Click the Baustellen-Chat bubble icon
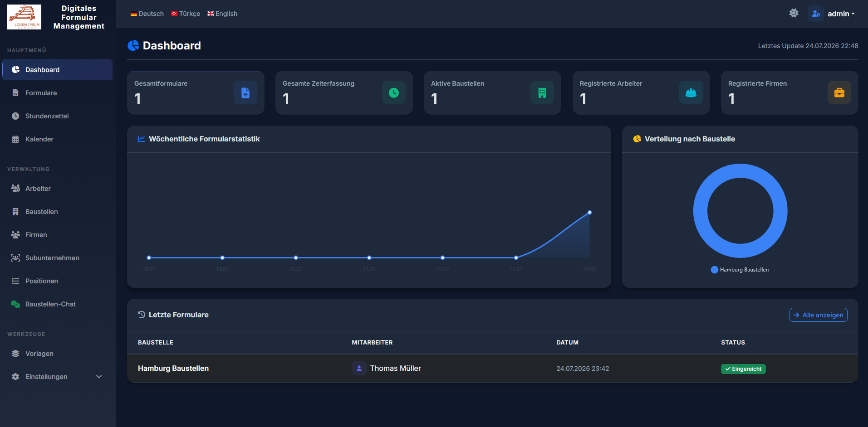868x427 pixels. 15,304
